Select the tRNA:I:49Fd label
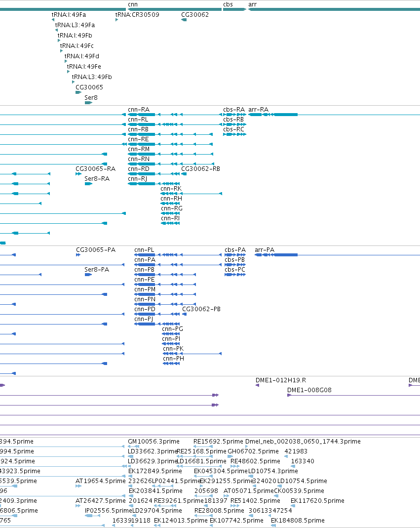 (82, 56)
